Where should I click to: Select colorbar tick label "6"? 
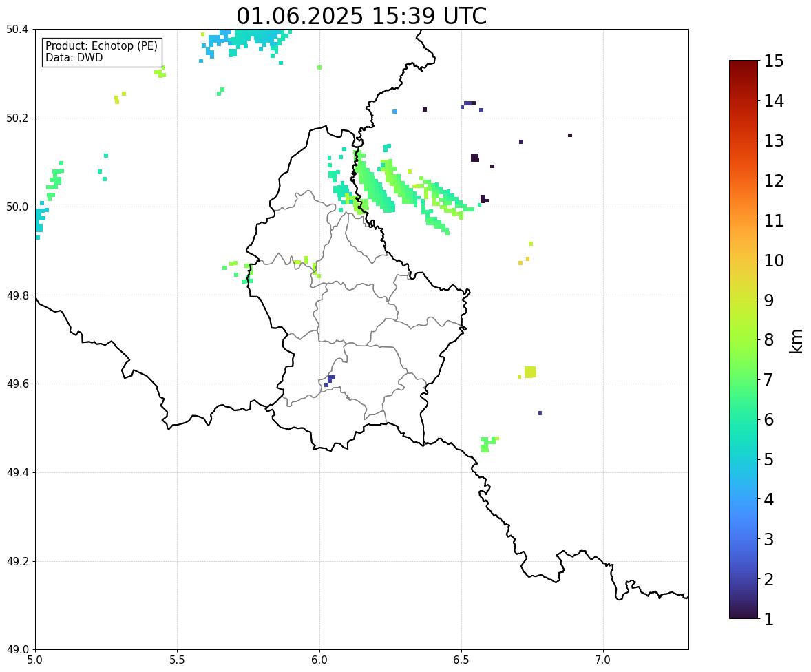768,419
